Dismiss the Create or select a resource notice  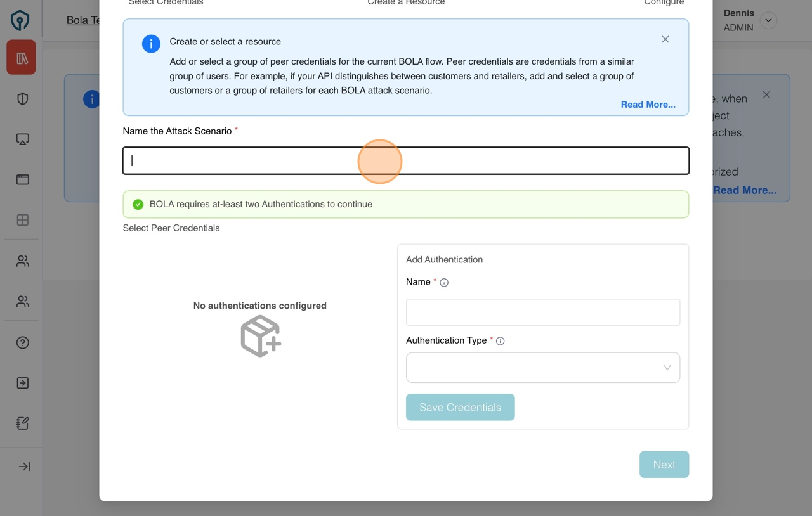tap(665, 39)
